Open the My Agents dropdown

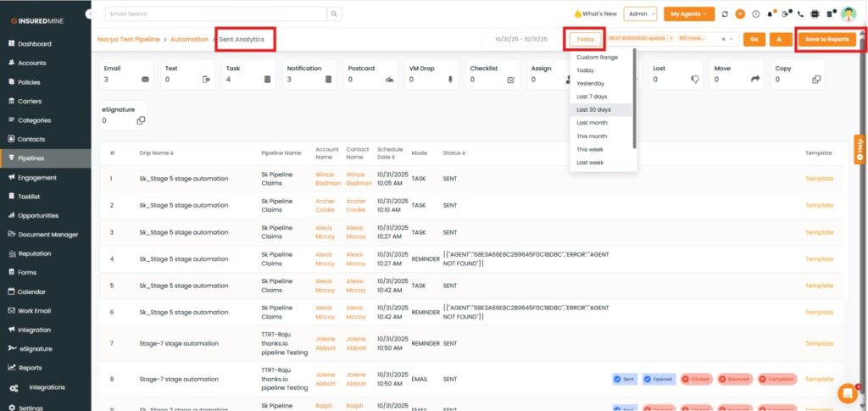click(688, 14)
